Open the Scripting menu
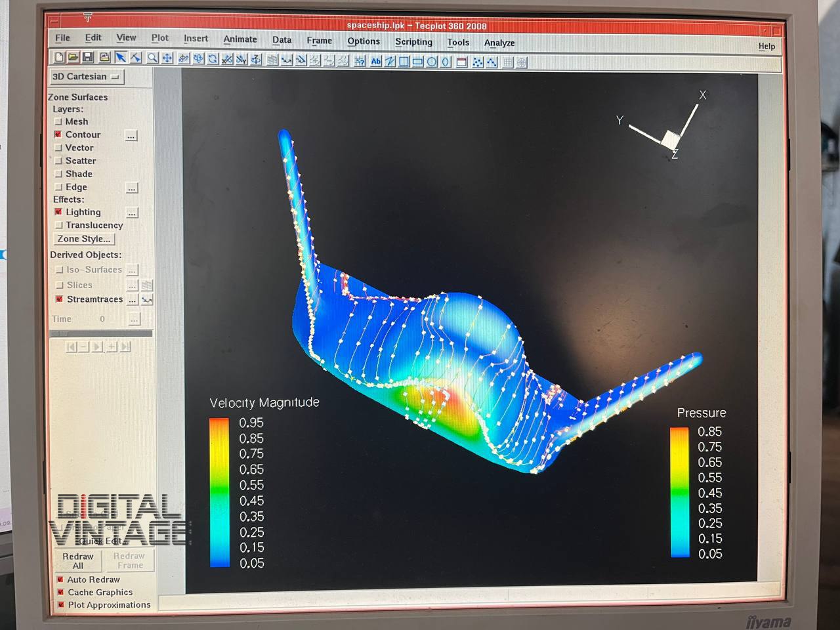The image size is (840, 630). (413, 42)
